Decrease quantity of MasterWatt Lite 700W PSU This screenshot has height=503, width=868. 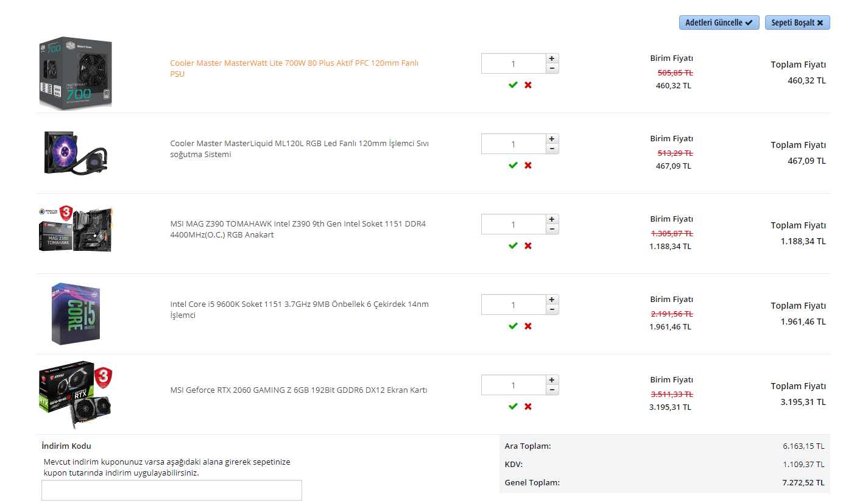point(552,68)
